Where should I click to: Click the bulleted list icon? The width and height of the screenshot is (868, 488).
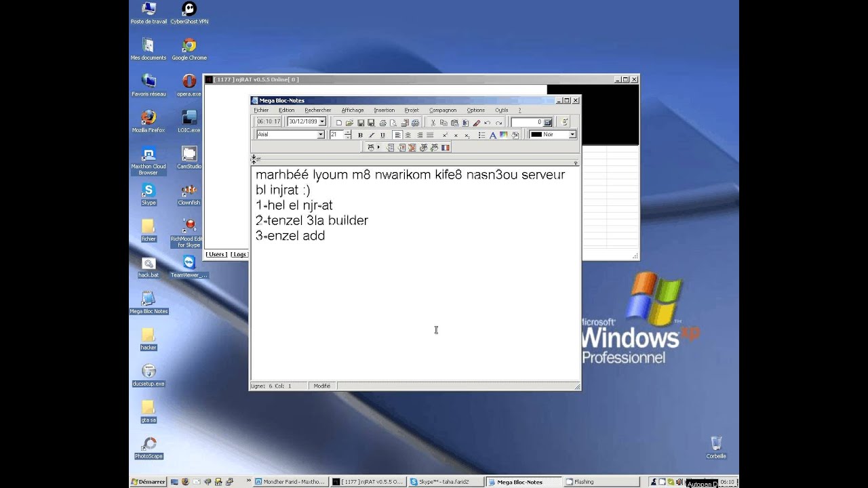coord(481,135)
